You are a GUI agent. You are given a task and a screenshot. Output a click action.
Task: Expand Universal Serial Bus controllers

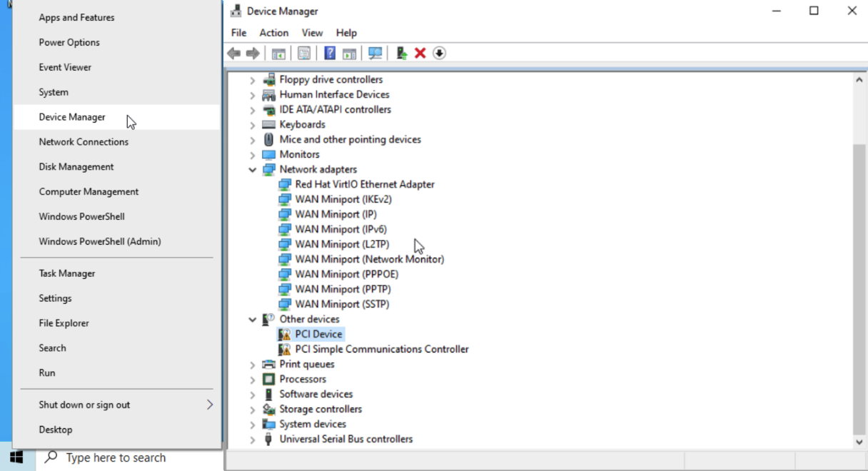tap(253, 440)
